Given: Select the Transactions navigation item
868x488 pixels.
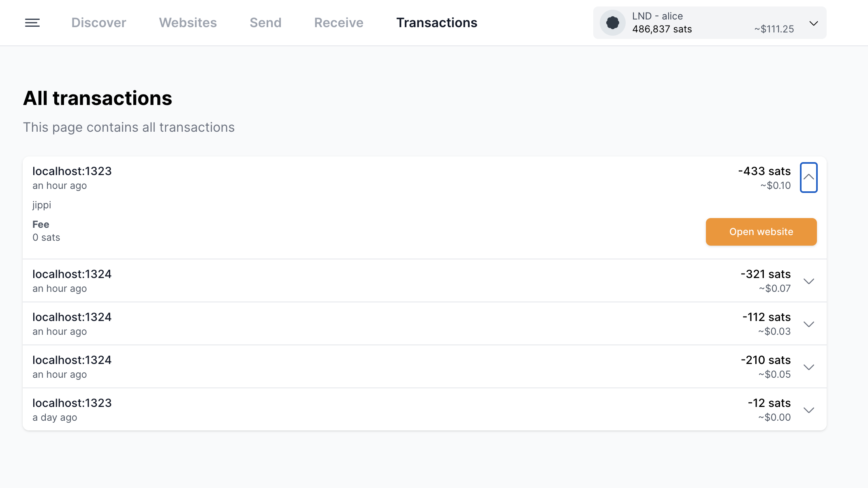Looking at the screenshot, I should pos(436,23).
